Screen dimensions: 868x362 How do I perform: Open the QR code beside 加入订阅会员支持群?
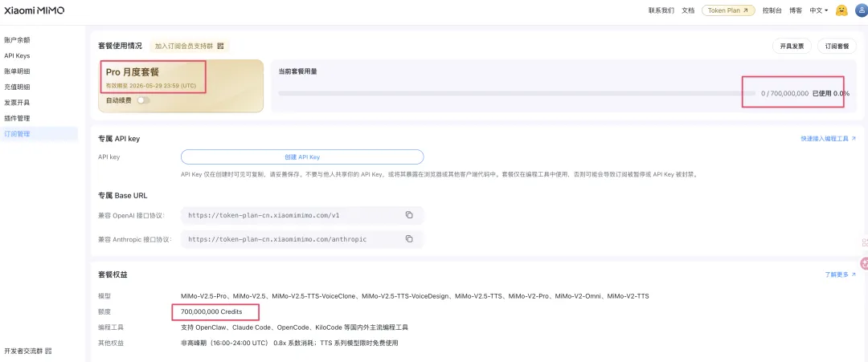coord(220,46)
